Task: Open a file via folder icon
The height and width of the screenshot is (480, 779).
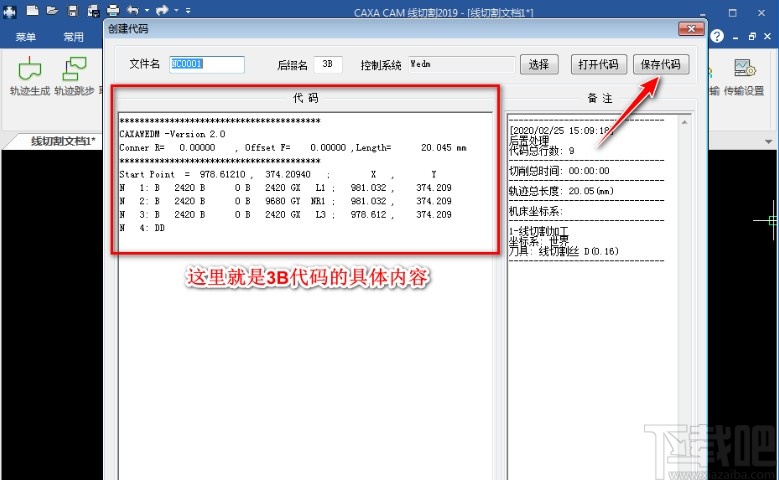Action: (x=52, y=10)
